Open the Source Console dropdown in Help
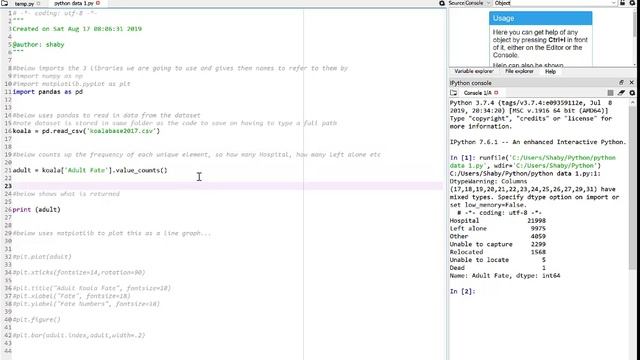 469,3
